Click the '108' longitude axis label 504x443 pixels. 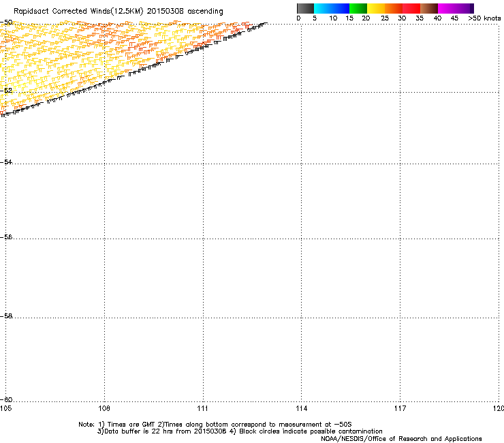point(104,408)
